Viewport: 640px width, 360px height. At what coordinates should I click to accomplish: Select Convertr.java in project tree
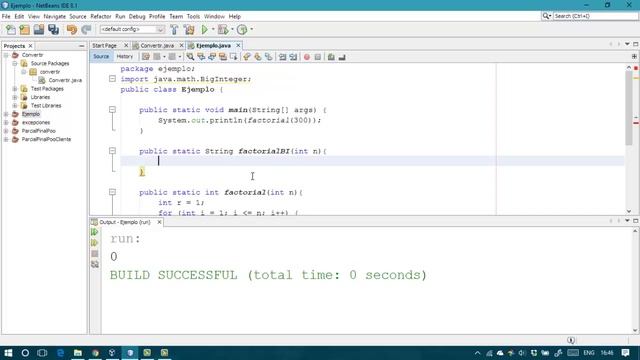coord(65,80)
